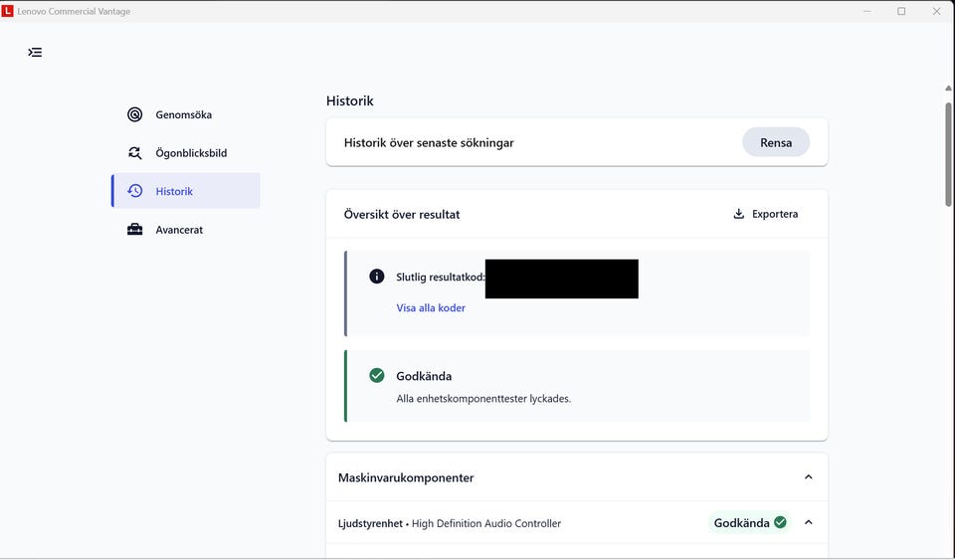Click the scrollbar up arrow
Image resolution: width=955 pixels, height=560 pixels.
pyautogui.click(x=948, y=89)
